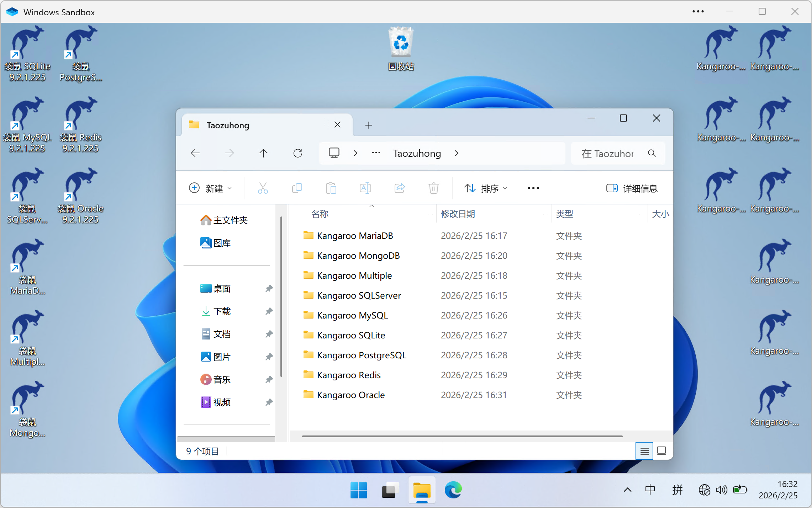Add a new tab with the plus button
The height and width of the screenshot is (508, 812).
[x=369, y=125]
